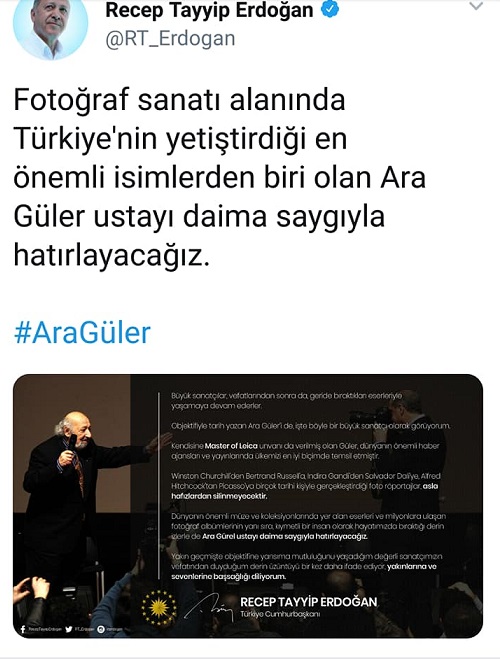Click the Instagram icon in the image footer
This screenshot has height=670, width=500.
(101, 629)
